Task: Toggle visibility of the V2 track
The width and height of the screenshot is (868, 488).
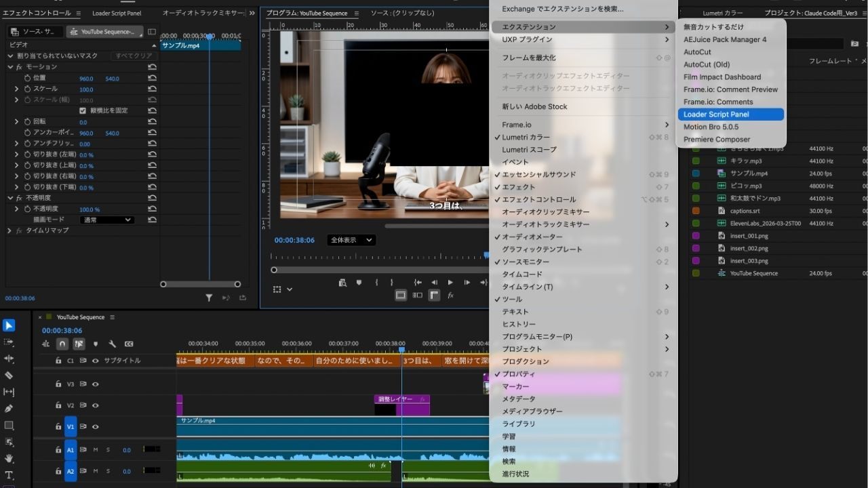Action: coord(96,405)
